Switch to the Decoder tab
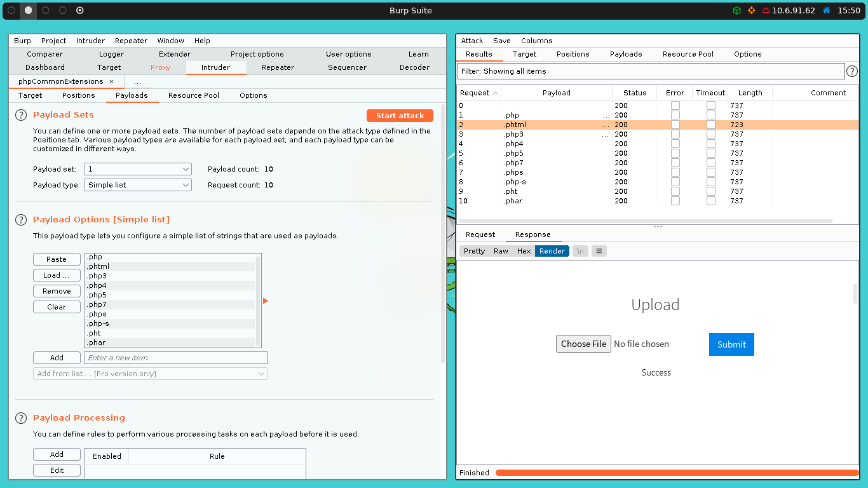The width and height of the screenshot is (868, 488). tap(414, 67)
